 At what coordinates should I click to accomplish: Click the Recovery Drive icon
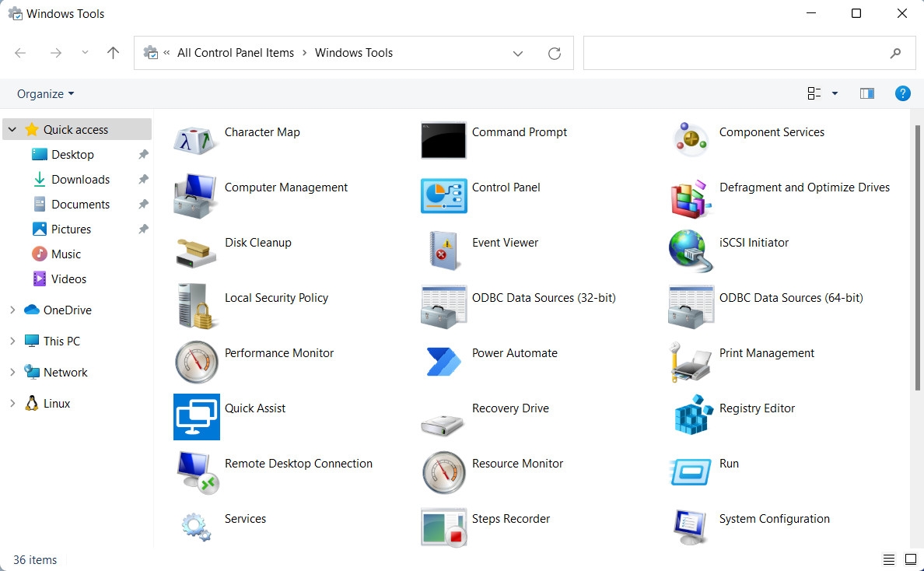click(443, 425)
